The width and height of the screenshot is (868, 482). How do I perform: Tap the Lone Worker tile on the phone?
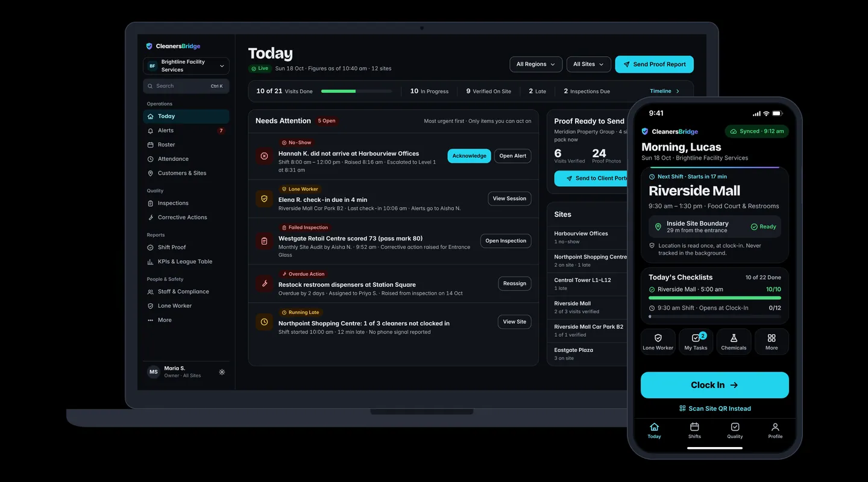(658, 342)
